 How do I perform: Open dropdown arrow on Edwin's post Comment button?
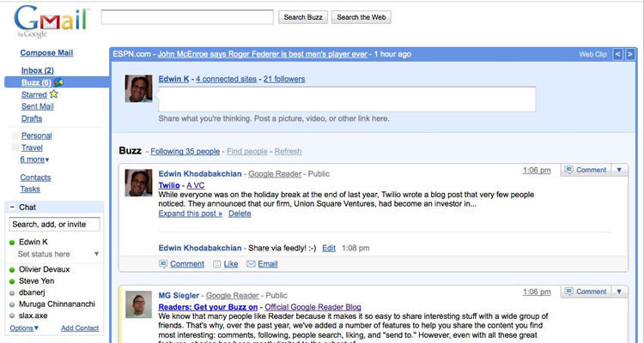pos(619,170)
